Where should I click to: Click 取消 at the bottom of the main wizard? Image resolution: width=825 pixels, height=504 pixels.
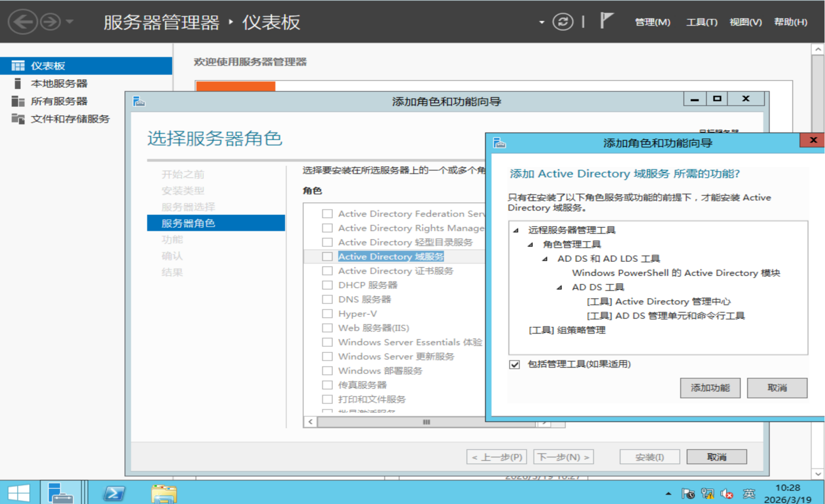pos(716,457)
